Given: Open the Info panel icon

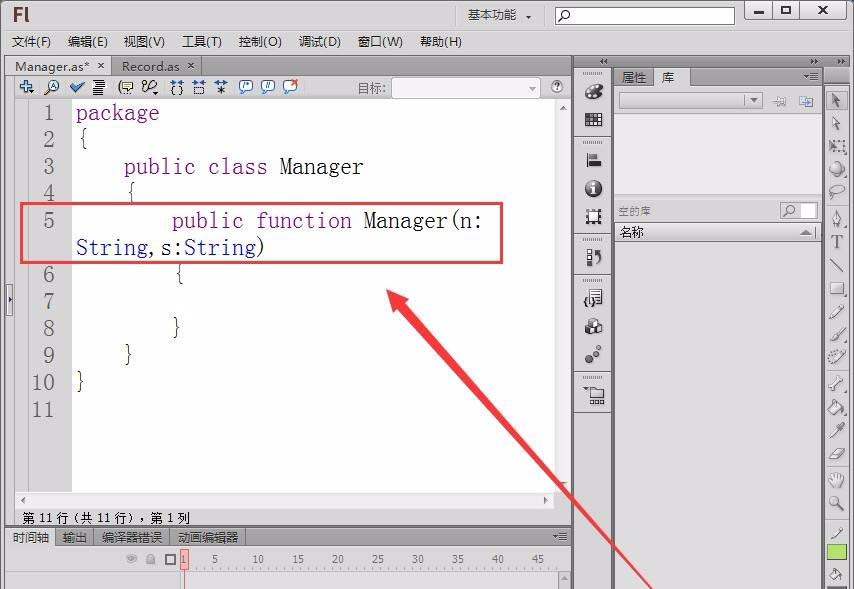Looking at the screenshot, I should click(x=593, y=189).
